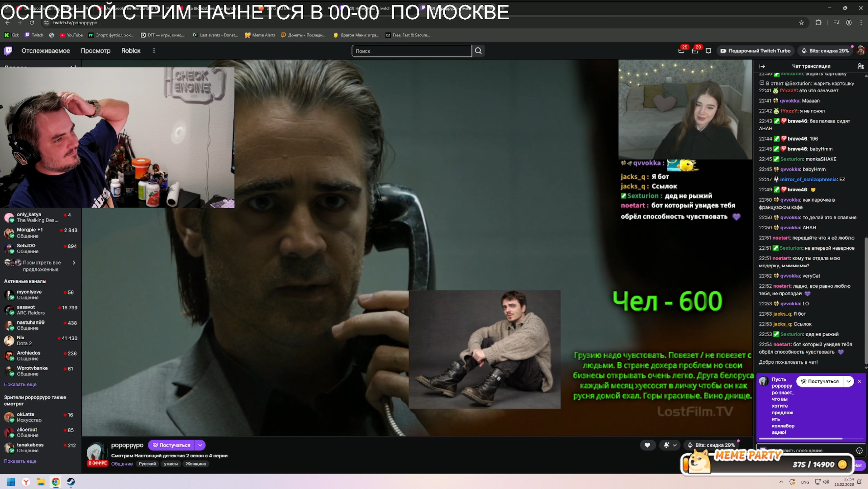This screenshot has width=868, height=489.
Task: Collapse the chat panel with arrow icon
Action: (762, 66)
